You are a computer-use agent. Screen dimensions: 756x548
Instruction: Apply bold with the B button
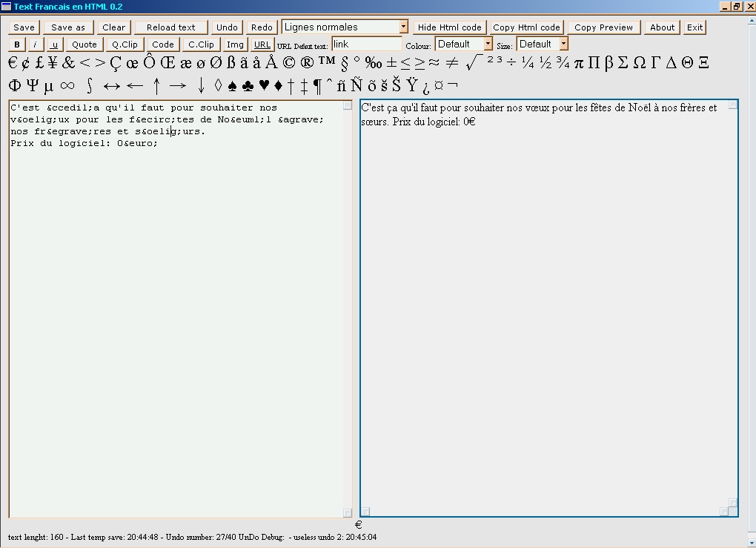[x=17, y=44]
